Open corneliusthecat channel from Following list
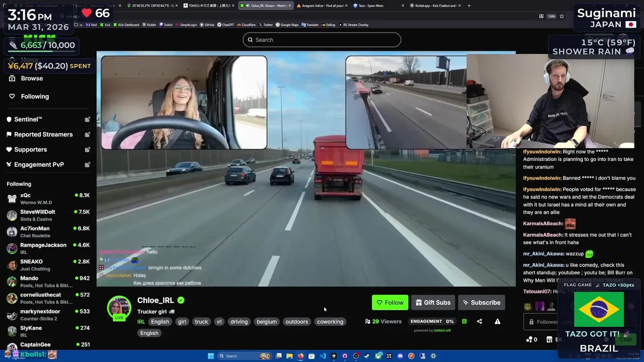 48,298
